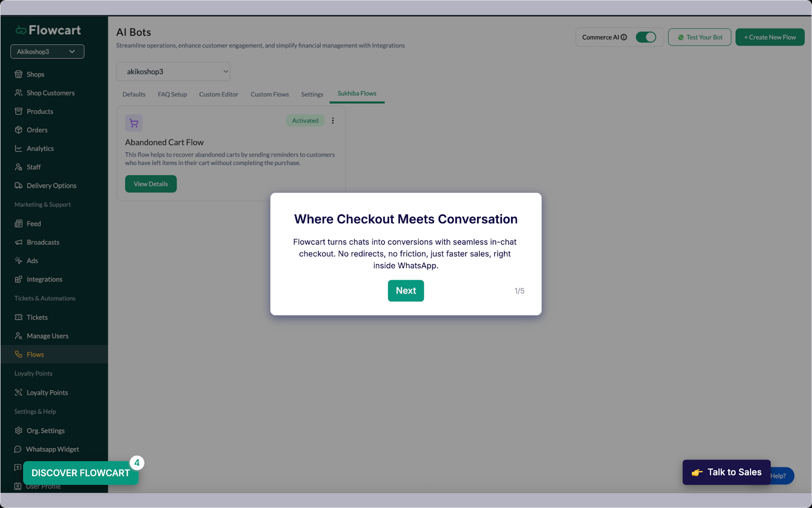Click the Test Your Bot button
This screenshot has width=812, height=508.
[x=700, y=37]
